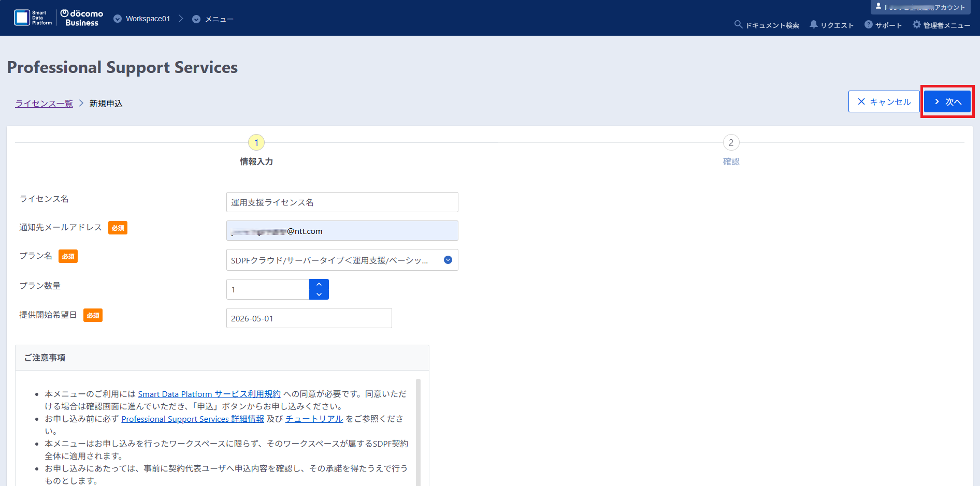This screenshot has height=486, width=980.
Task: Go back to ライセンス一覧 breadcrumb link
Action: [44, 104]
